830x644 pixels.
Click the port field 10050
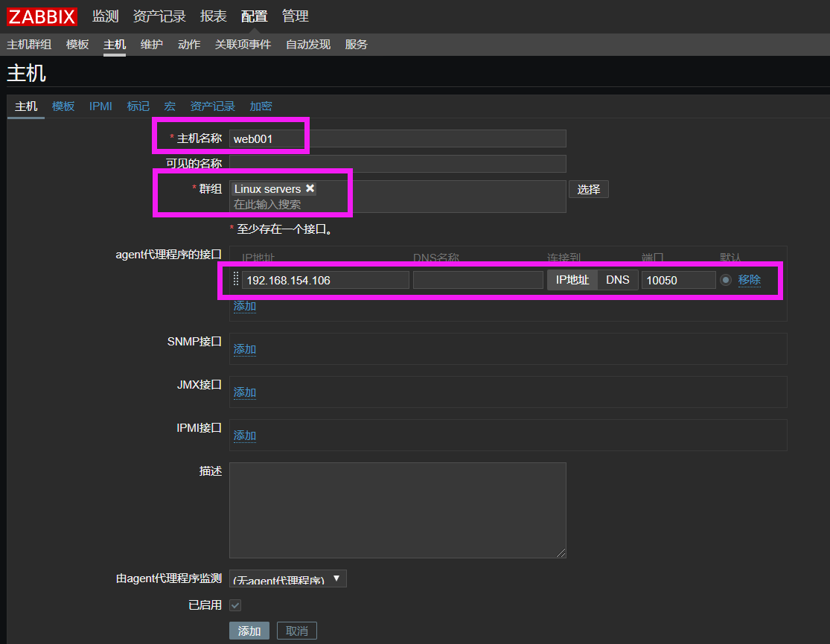click(679, 280)
